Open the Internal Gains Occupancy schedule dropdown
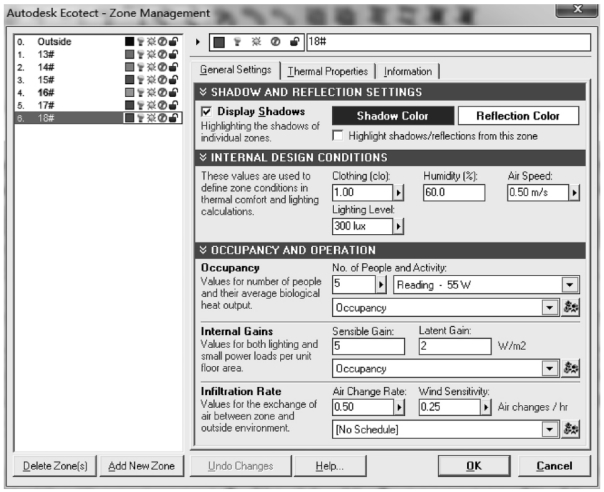 point(550,368)
